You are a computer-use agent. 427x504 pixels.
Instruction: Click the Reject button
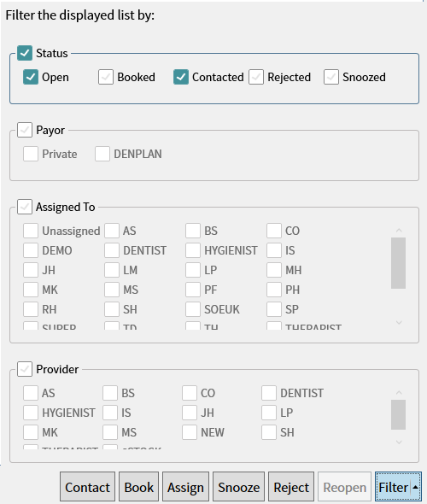(291, 487)
